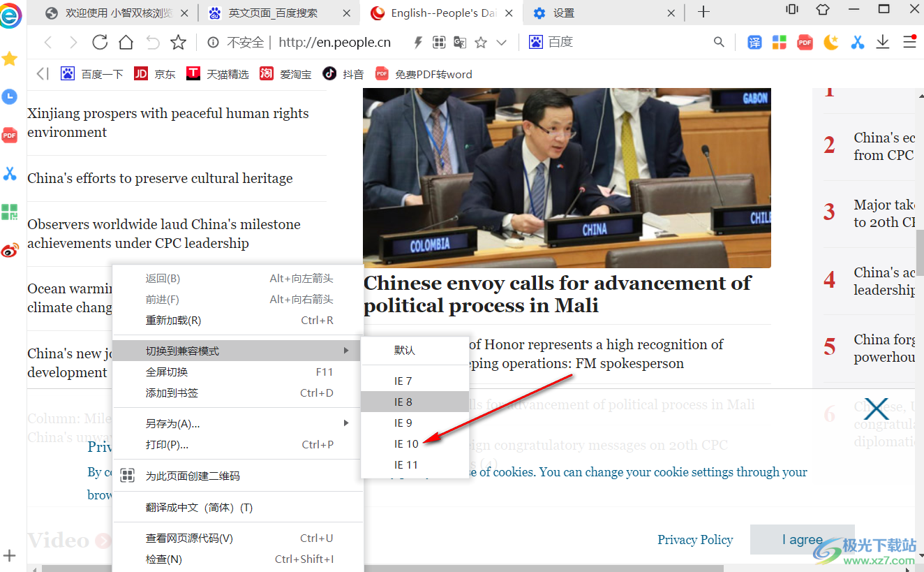Viewport: 924px width, 572px height.
Task: Click the site security info icon
Action: point(213,43)
